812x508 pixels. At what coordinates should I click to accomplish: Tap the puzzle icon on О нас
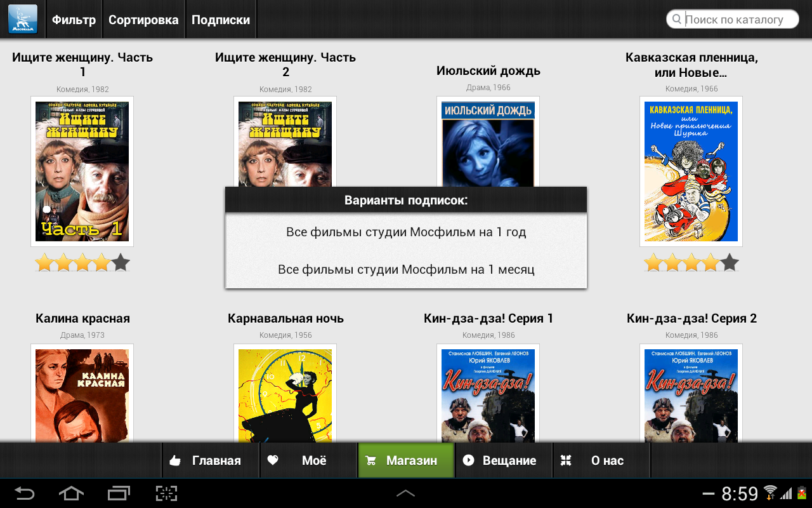click(566, 460)
